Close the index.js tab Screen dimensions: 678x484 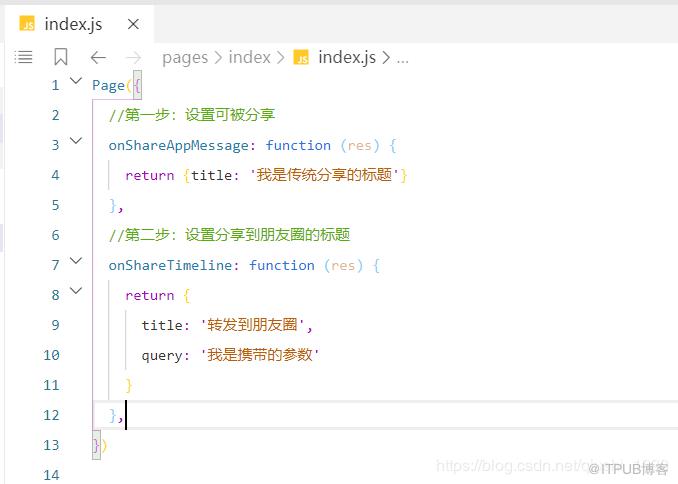(x=133, y=24)
